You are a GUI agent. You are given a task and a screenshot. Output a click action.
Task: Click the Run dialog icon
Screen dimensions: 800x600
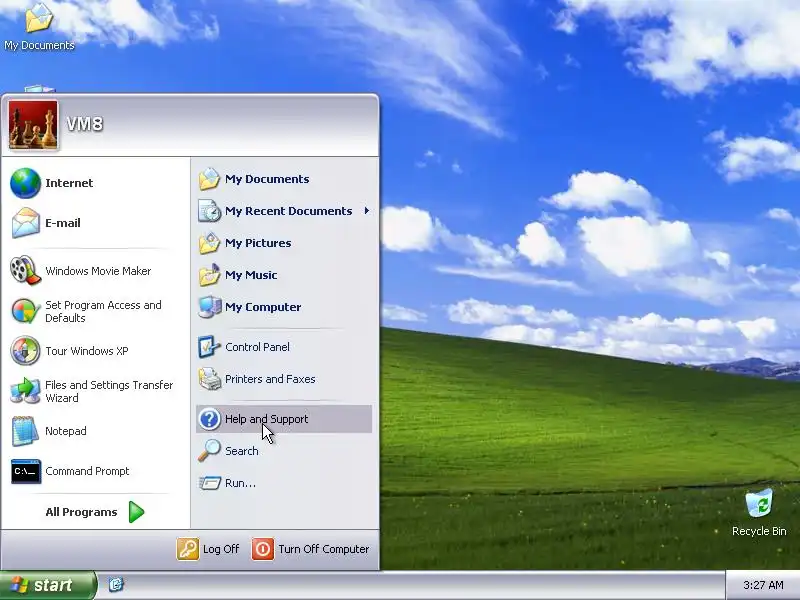pyautogui.click(x=209, y=483)
